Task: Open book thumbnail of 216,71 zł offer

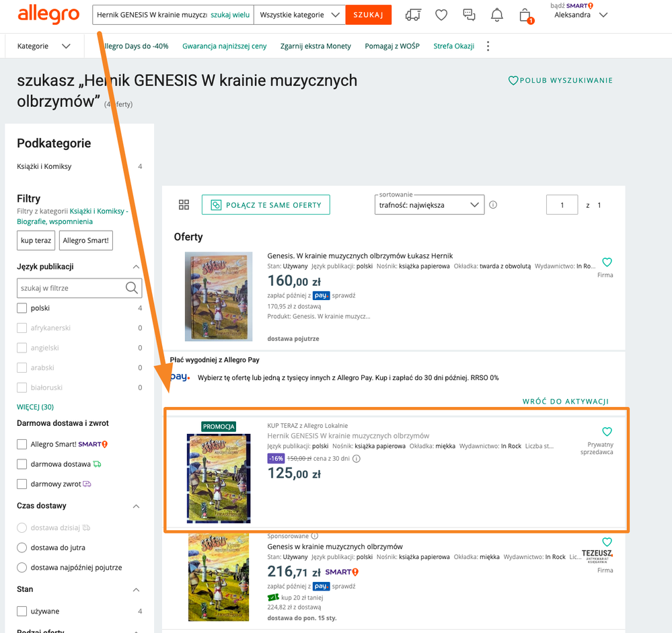Action: pos(219,577)
